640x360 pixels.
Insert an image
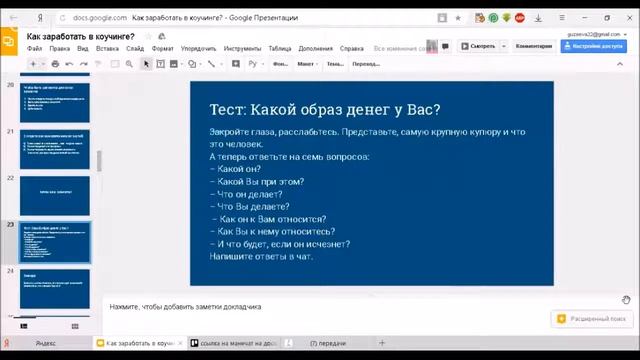click(174, 64)
